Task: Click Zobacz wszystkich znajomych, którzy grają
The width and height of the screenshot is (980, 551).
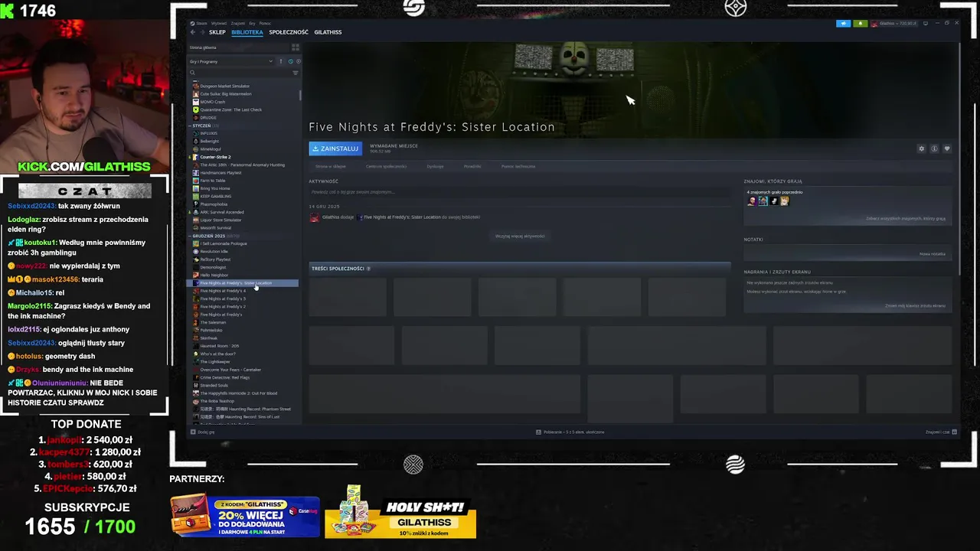Action: (x=906, y=218)
